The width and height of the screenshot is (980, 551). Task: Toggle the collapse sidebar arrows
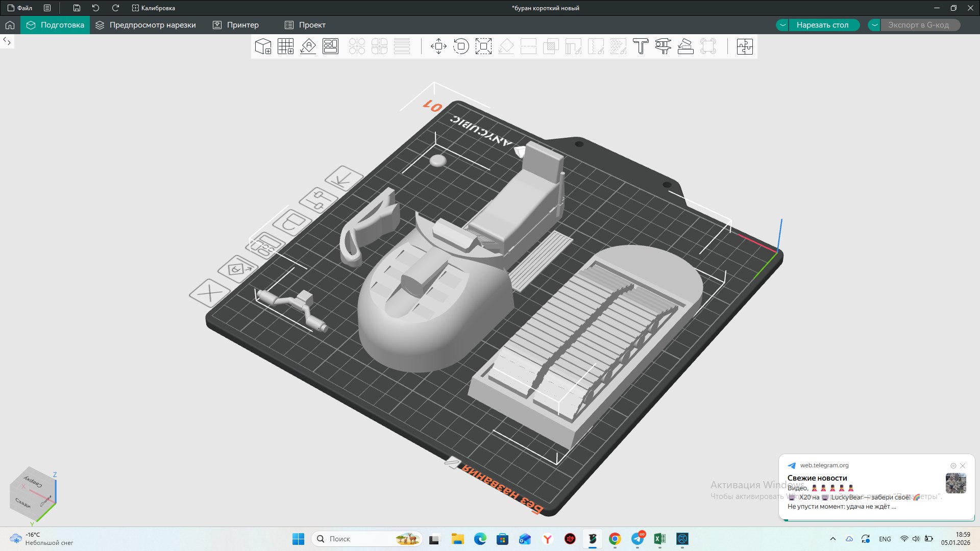point(7,41)
